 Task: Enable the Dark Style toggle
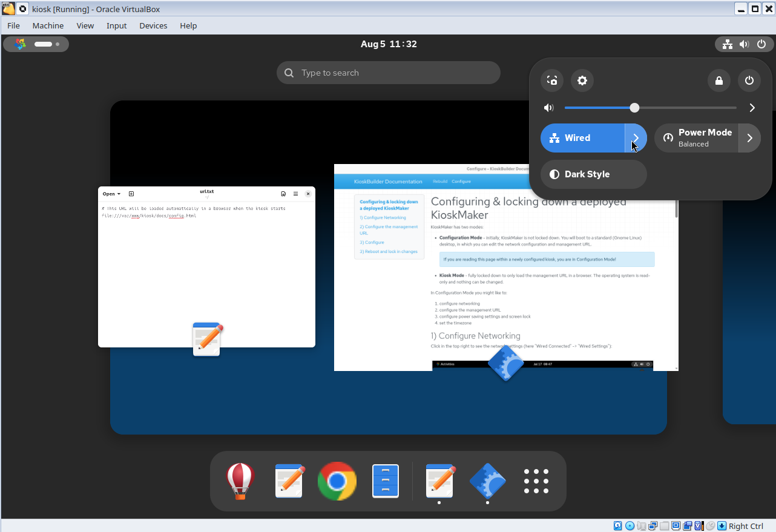594,174
